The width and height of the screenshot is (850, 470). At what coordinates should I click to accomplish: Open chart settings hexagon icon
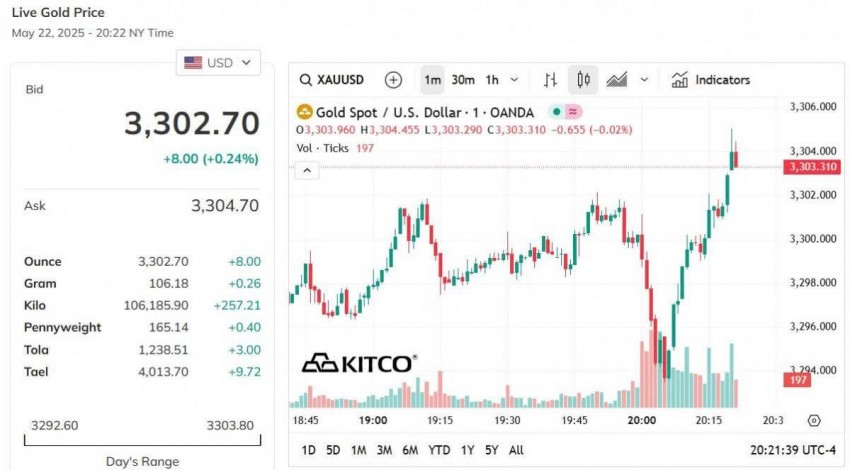pyautogui.click(x=814, y=421)
